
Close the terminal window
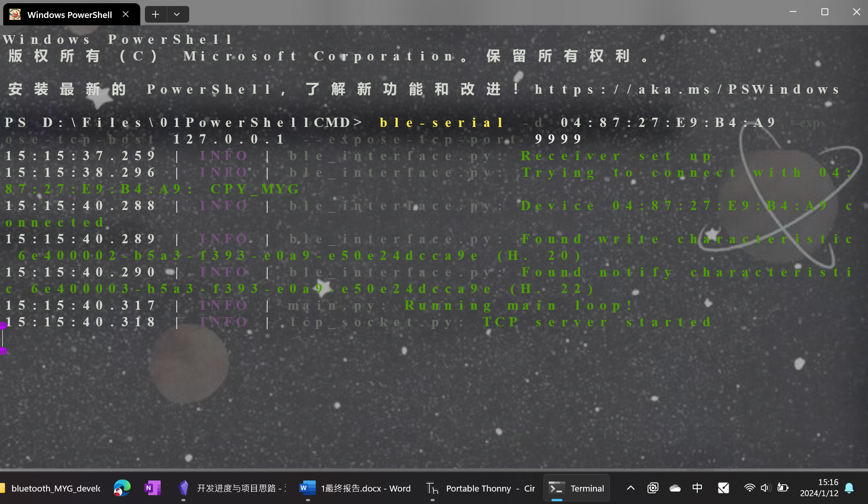[x=856, y=12]
